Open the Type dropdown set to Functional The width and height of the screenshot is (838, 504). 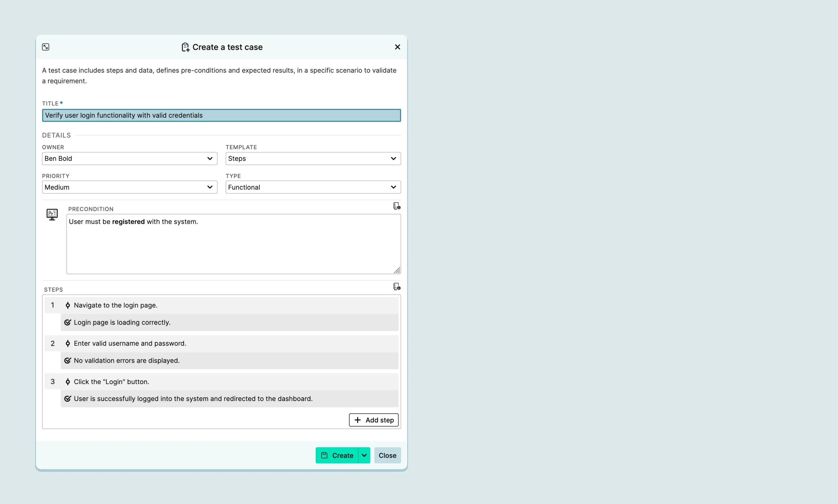313,187
